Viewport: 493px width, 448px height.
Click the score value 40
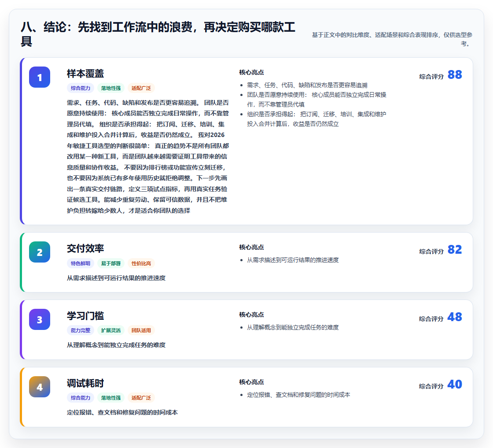point(455,384)
